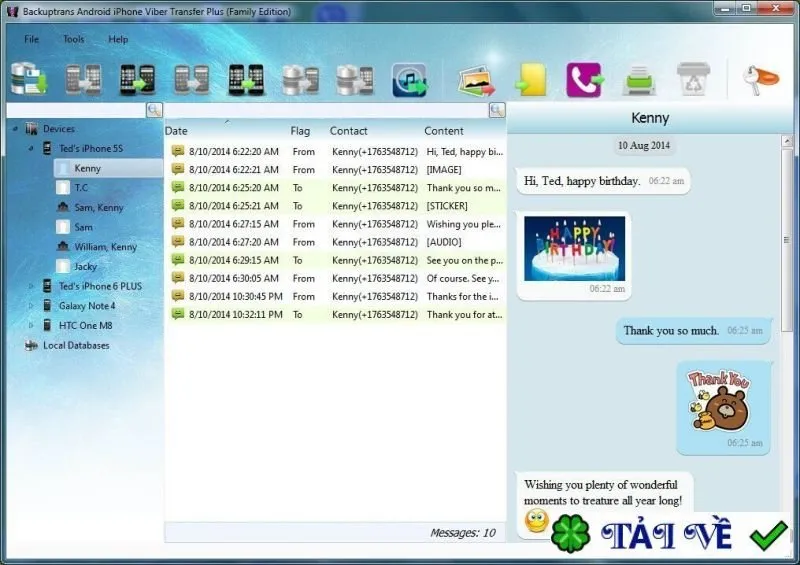Collapse Ted's iPhone 5S node
Screen dimensions: 800x565
coord(31,149)
